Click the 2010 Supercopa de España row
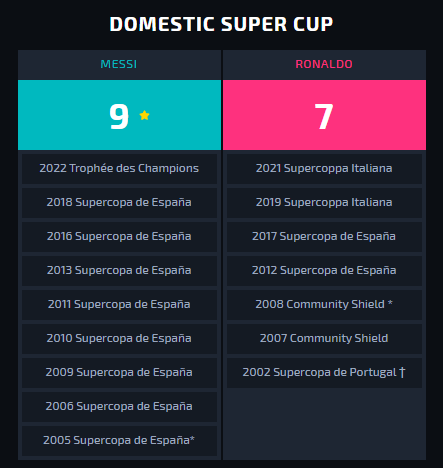This screenshot has height=468, width=443. [x=119, y=339]
